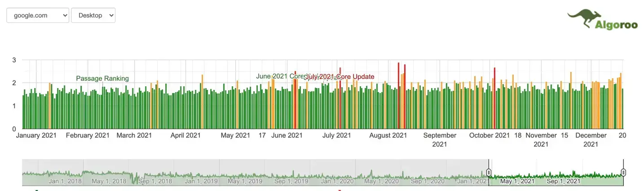Click the red bar at start of July 2021
Viewport: 644px width, 191px height.
tap(340, 98)
